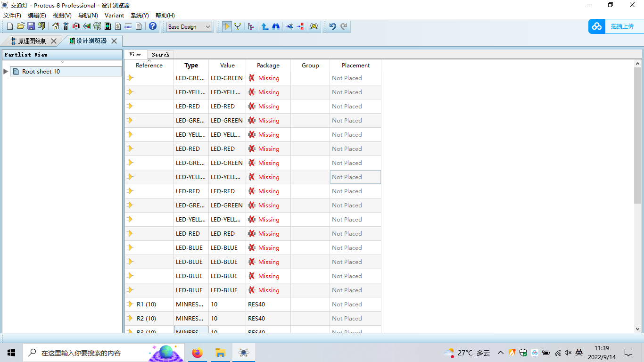Select the 设计浏览器 tab
Image resolution: width=644 pixels, height=362 pixels.
[x=91, y=41]
